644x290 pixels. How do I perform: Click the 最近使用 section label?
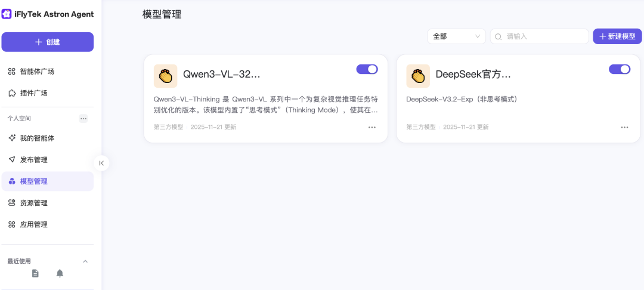tap(19, 261)
